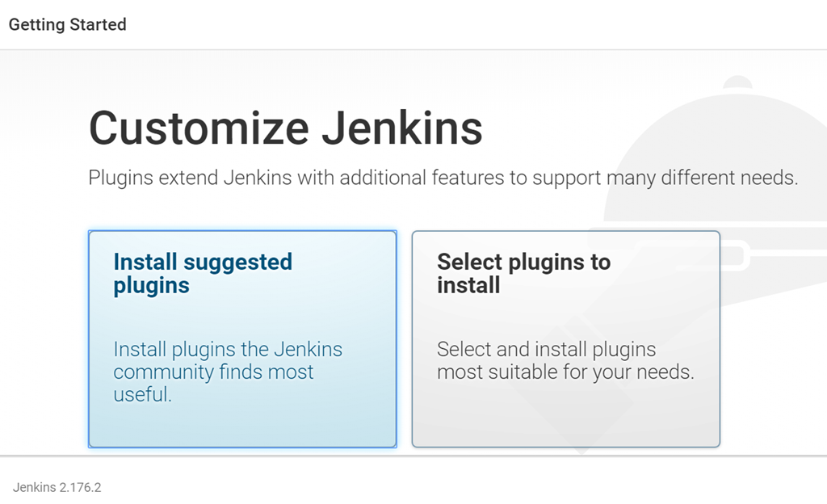Click the "Getting Started" header title
This screenshot has height=504, width=827.
pos(67,24)
